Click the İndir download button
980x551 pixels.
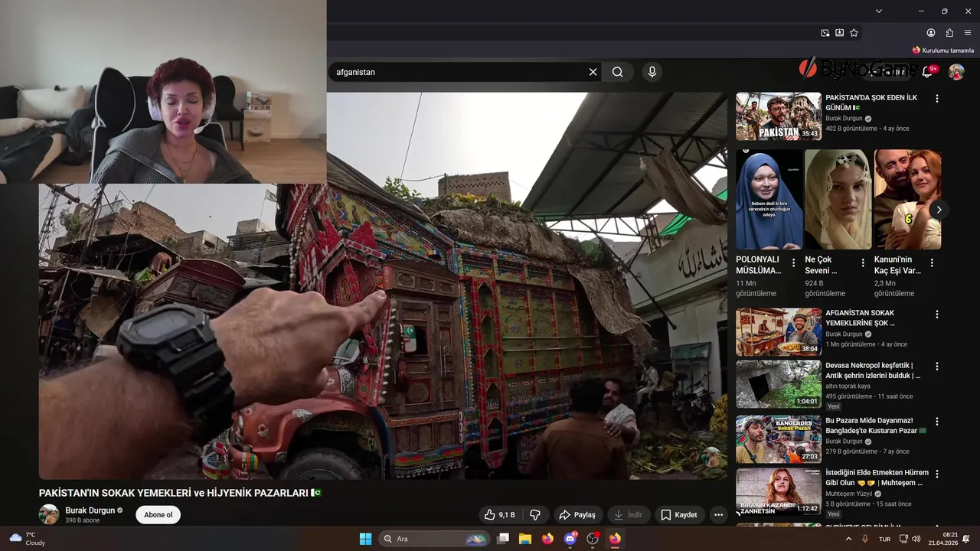pyautogui.click(x=628, y=515)
